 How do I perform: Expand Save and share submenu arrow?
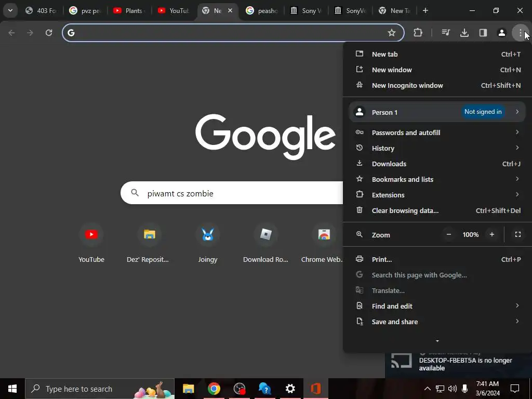coord(517,321)
